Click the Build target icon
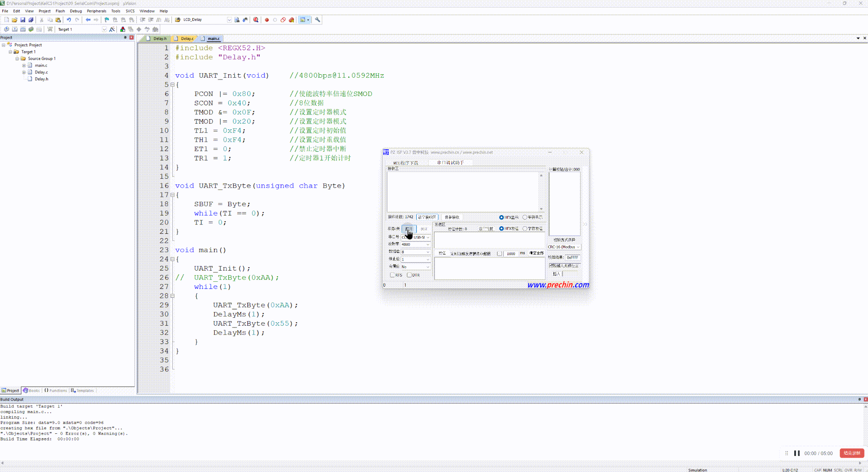 [15, 29]
